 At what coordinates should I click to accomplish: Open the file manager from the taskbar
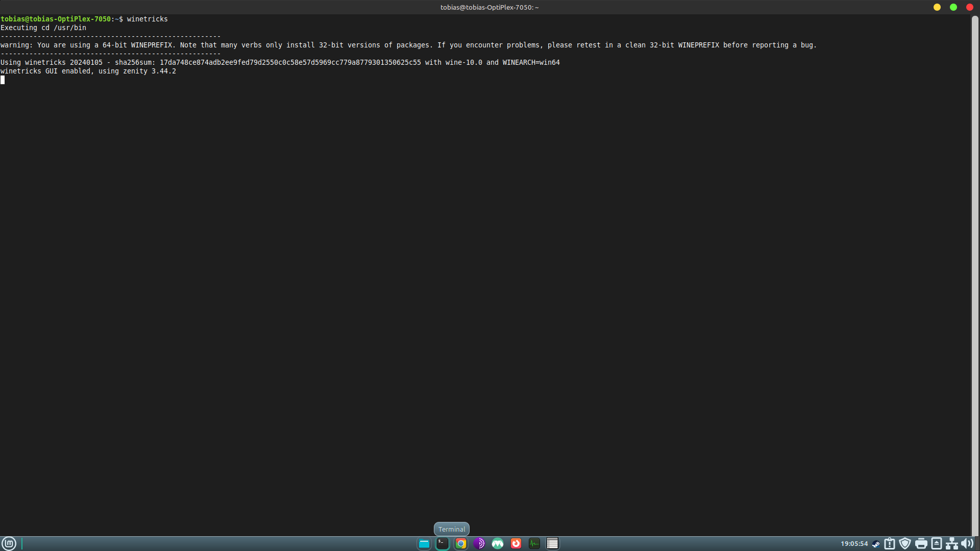[x=424, y=543]
